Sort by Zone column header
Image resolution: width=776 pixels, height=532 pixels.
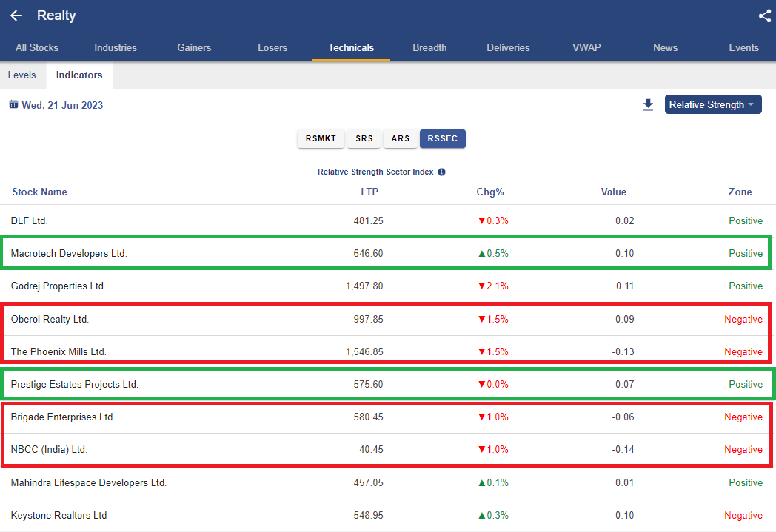pos(740,192)
